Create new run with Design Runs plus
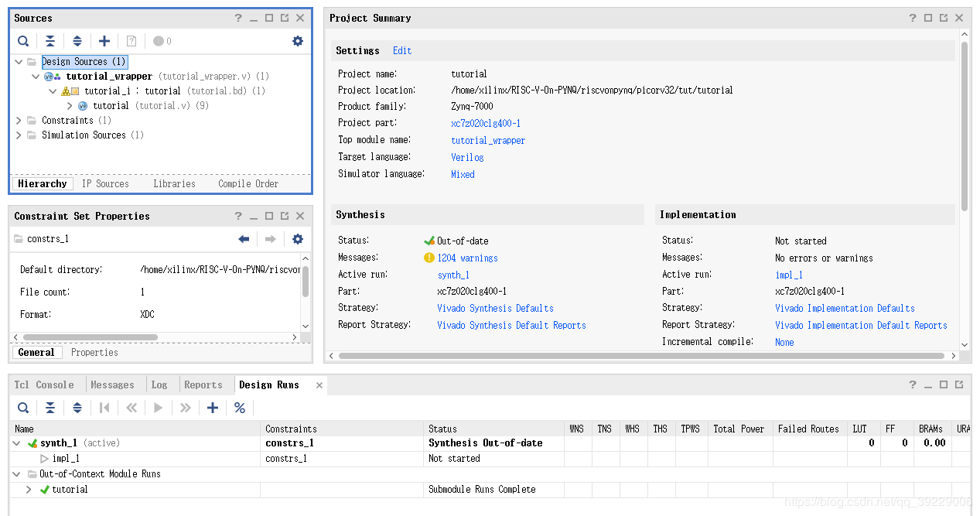The image size is (980, 516). tap(213, 408)
